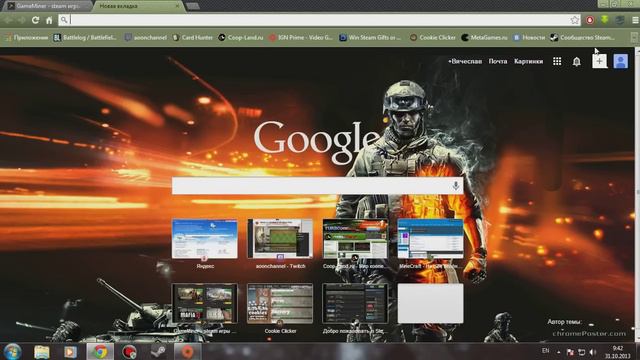Open the Новости bookmark
The image size is (640, 360).
[x=529, y=38]
